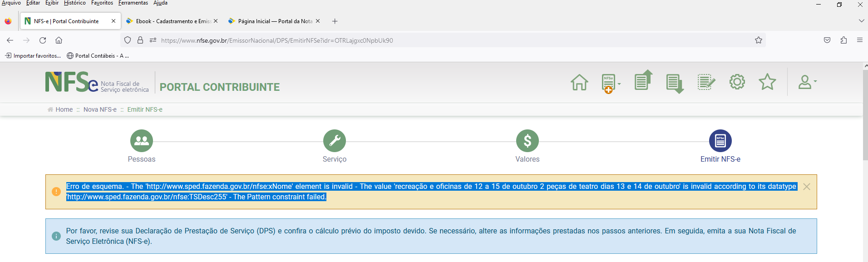The image size is (868, 262).
Task: Open browser extensions puzzle icon
Action: [843, 40]
